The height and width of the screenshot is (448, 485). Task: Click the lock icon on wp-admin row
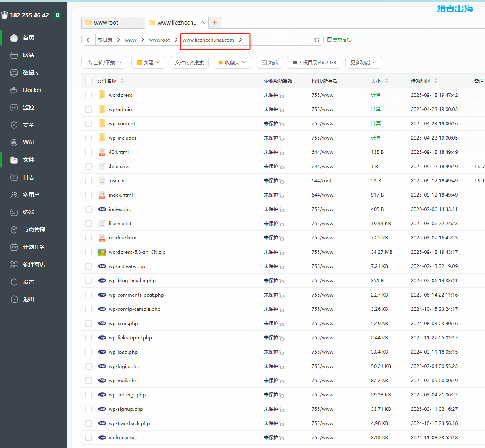point(281,110)
